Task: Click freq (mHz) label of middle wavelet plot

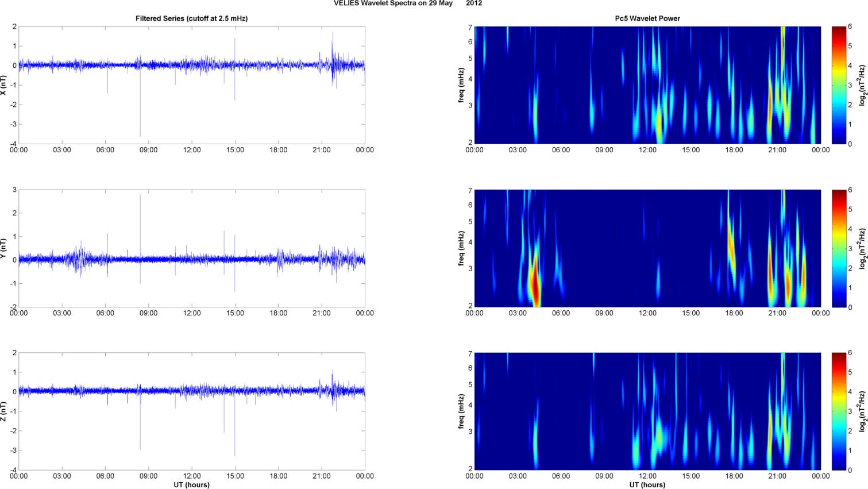Action: pos(461,248)
